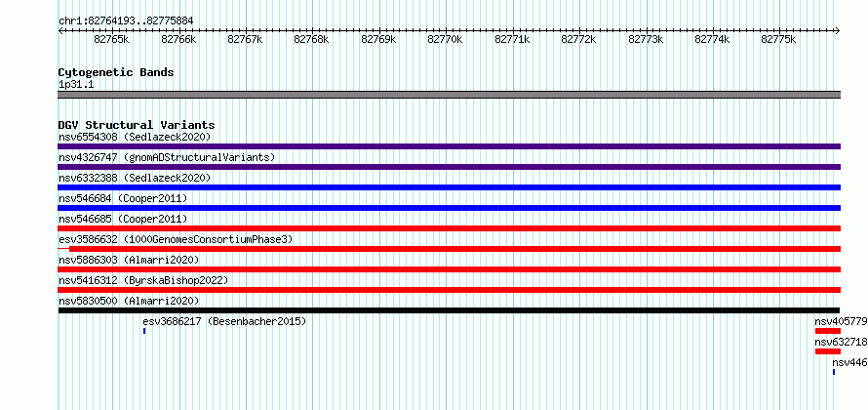868x410 pixels.
Task: Click the 82767k ruler label
Action: (245, 39)
